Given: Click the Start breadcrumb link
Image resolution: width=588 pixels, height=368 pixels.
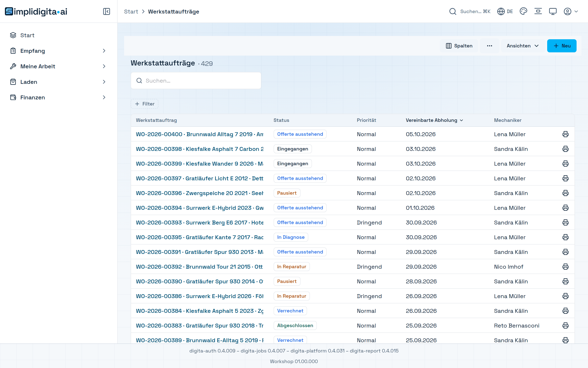Looking at the screenshot, I should (x=131, y=11).
